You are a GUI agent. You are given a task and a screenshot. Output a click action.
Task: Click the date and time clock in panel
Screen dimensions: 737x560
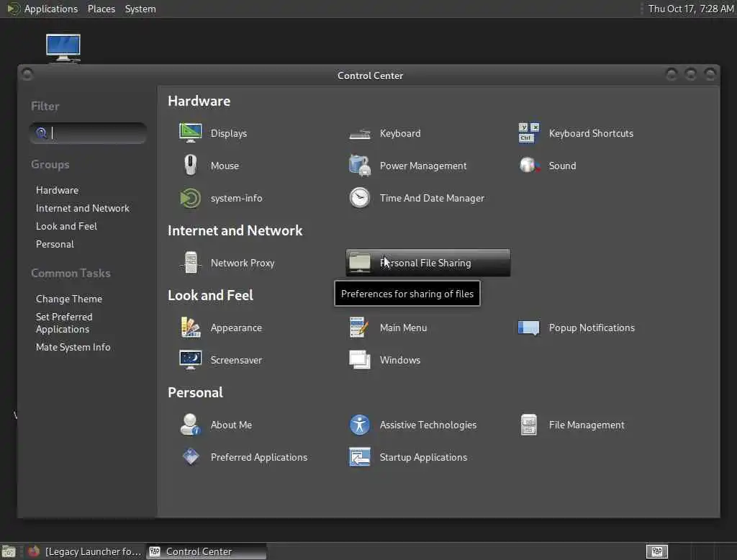tap(691, 9)
